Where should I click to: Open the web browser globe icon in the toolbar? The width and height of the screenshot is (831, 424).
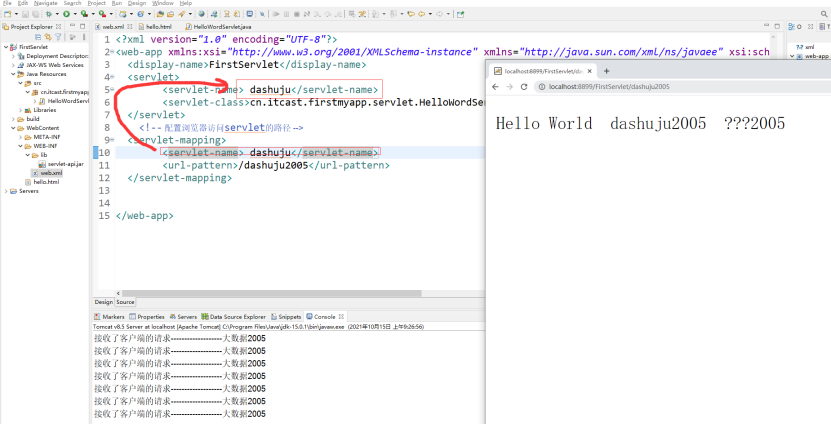tap(201, 14)
